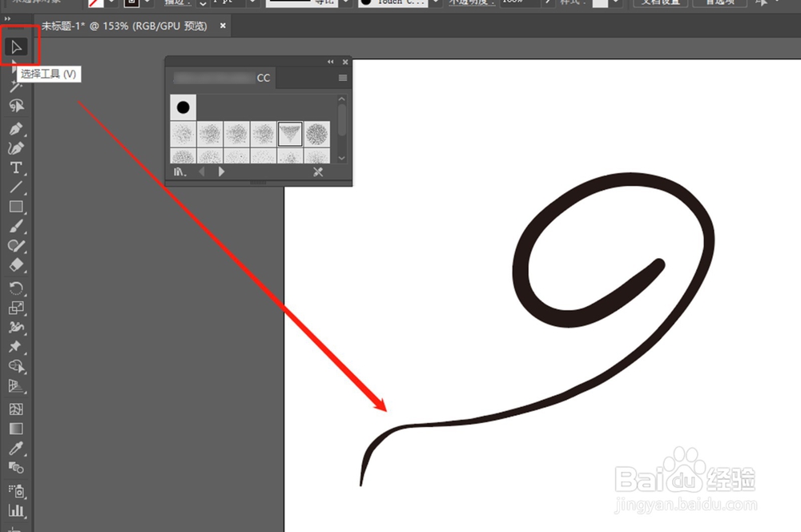Select the Puppet Warp pin tool
Image resolution: width=801 pixels, height=532 pixels.
[x=16, y=346]
